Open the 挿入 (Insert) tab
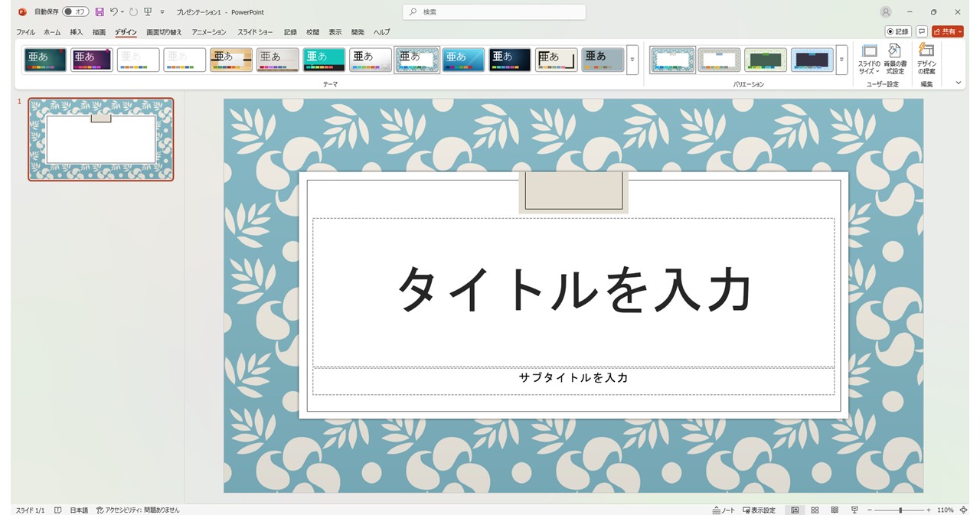This screenshot has height=515, width=980. coord(77,32)
